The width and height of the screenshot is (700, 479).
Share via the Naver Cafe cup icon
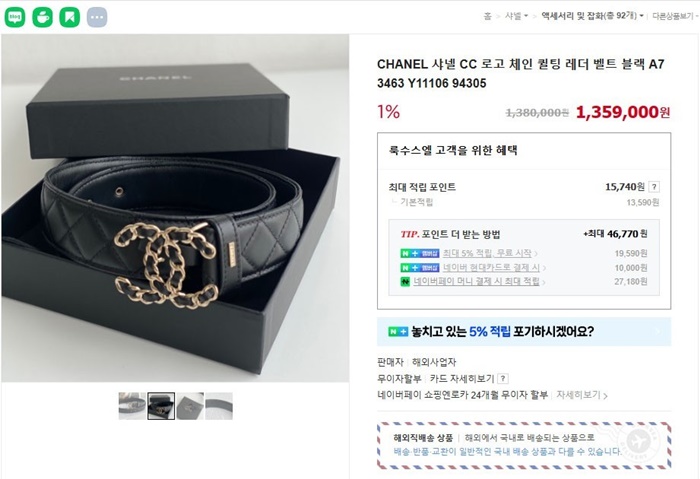tap(42, 17)
